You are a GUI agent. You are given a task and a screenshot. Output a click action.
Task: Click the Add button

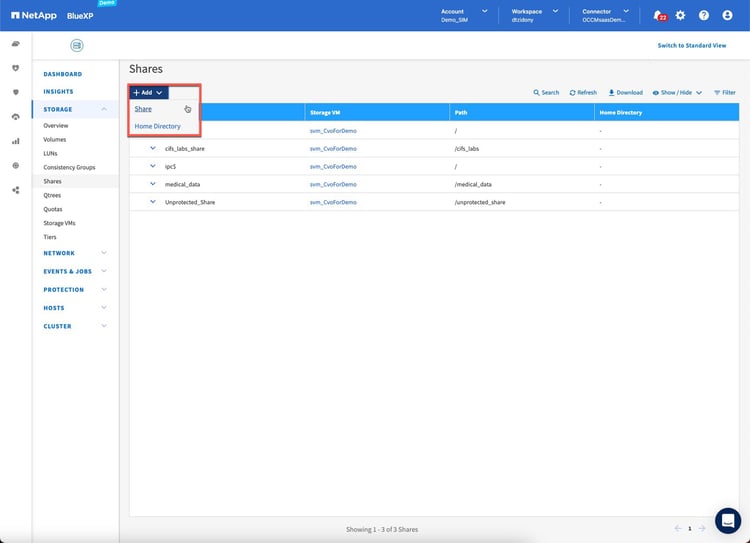(x=148, y=92)
